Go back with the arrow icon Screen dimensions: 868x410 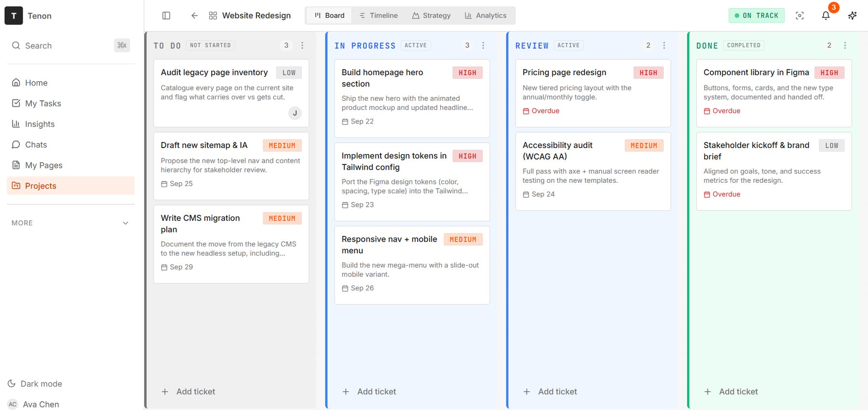pyautogui.click(x=194, y=15)
